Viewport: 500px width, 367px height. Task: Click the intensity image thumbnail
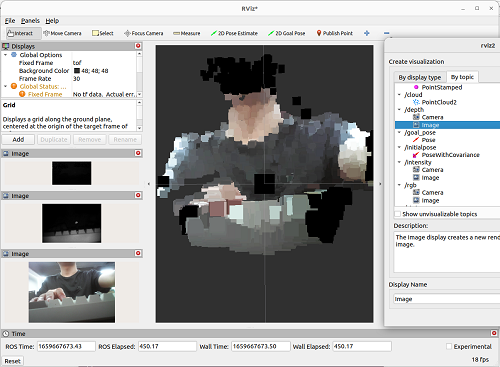[x=72, y=223]
